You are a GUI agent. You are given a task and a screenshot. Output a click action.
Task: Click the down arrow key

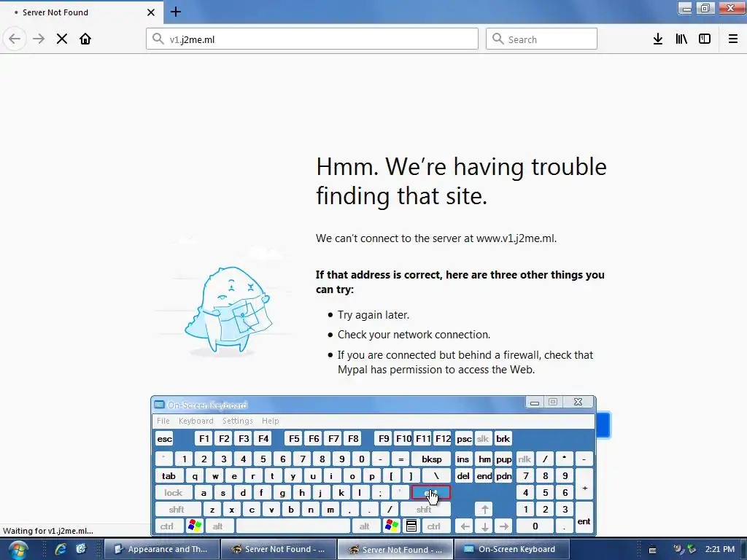click(484, 526)
